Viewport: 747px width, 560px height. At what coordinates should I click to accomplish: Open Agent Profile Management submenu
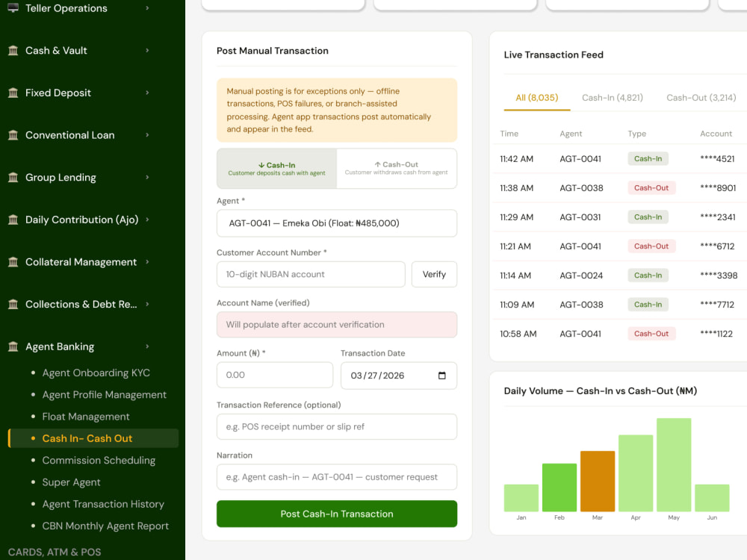click(105, 395)
